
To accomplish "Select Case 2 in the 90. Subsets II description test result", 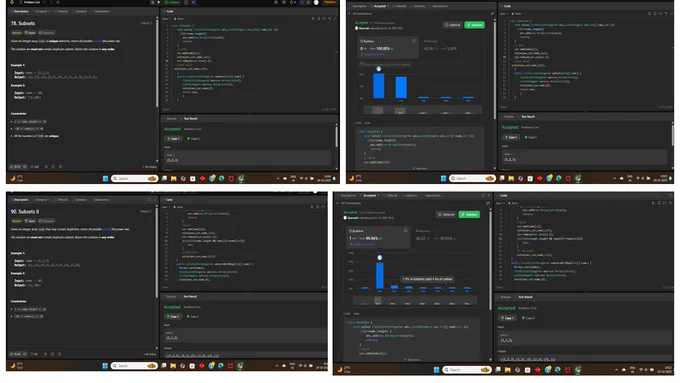I will pyautogui.click(x=193, y=317).
